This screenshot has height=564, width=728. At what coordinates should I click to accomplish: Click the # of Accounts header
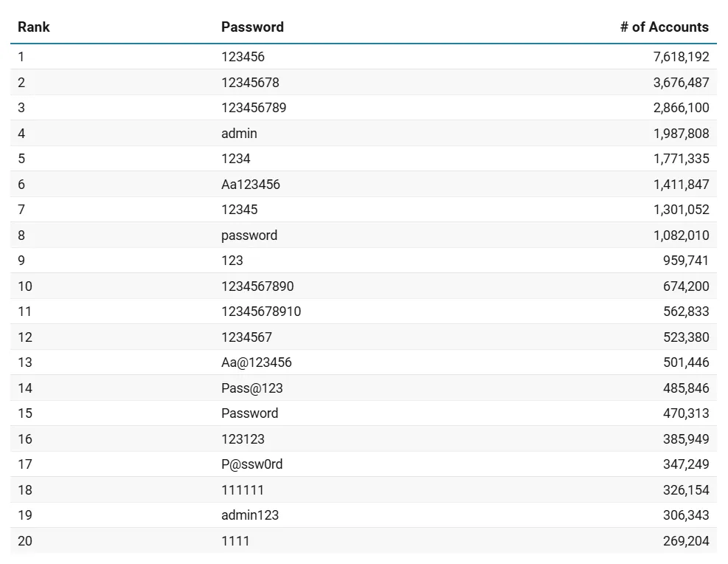[664, 27]
